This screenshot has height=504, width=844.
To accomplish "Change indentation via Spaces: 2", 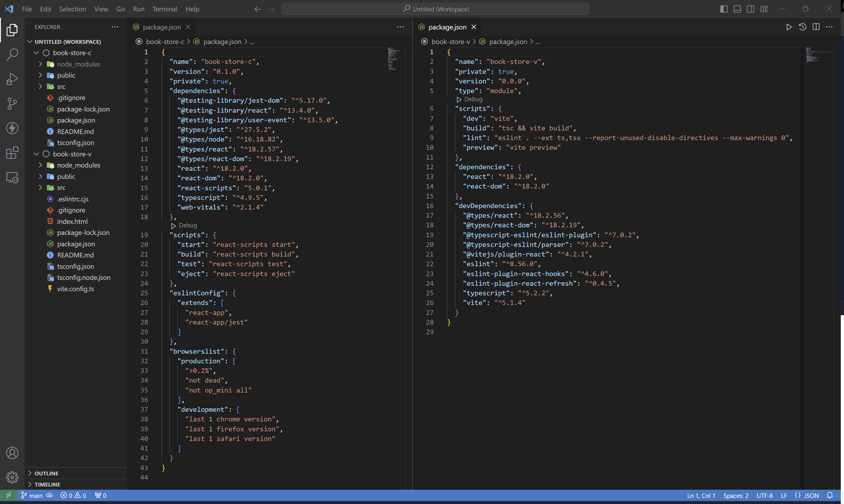I will [x=736, y=496].
